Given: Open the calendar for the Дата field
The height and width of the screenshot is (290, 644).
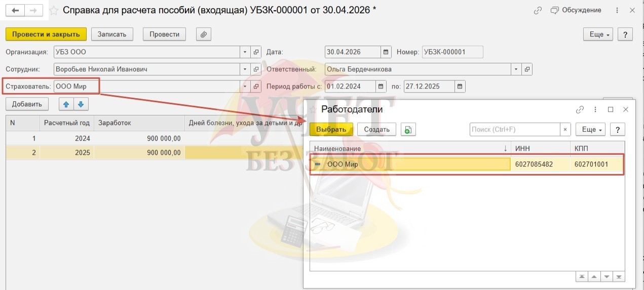Looking at the screenshot, I should (386, 52).
